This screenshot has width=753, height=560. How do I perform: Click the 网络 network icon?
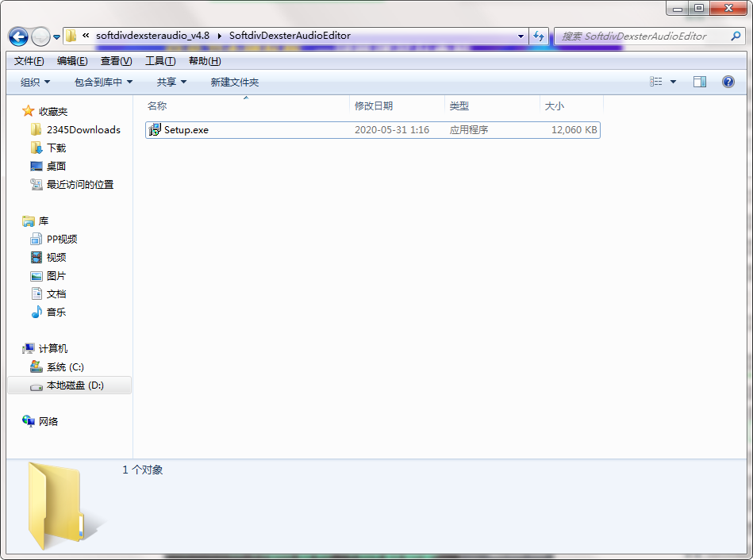click(x=29, y=421)
